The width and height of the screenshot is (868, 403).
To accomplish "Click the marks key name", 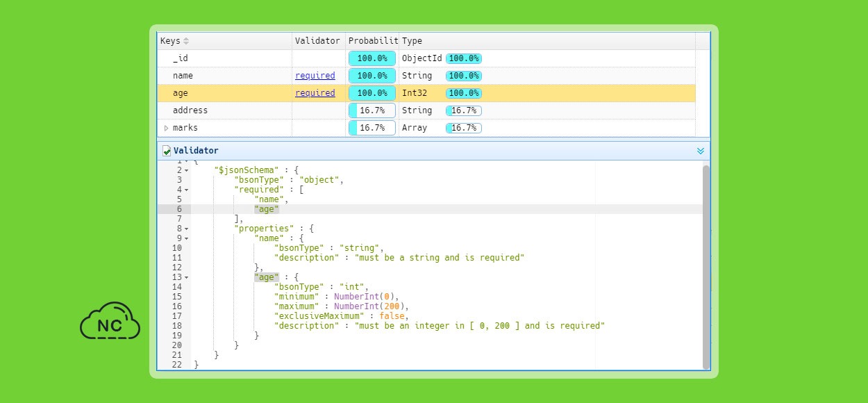I will point(185,128).
